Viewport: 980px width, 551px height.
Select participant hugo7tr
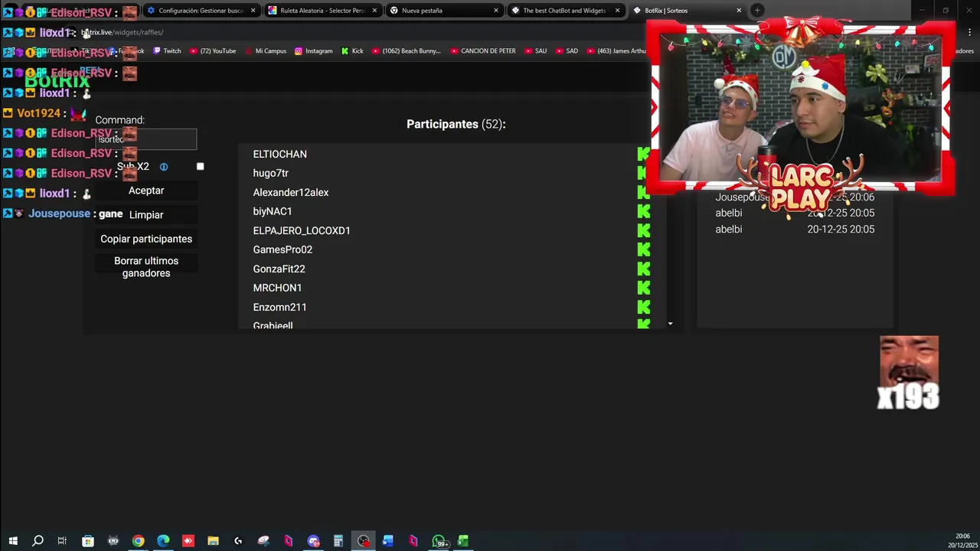[270, 173]
